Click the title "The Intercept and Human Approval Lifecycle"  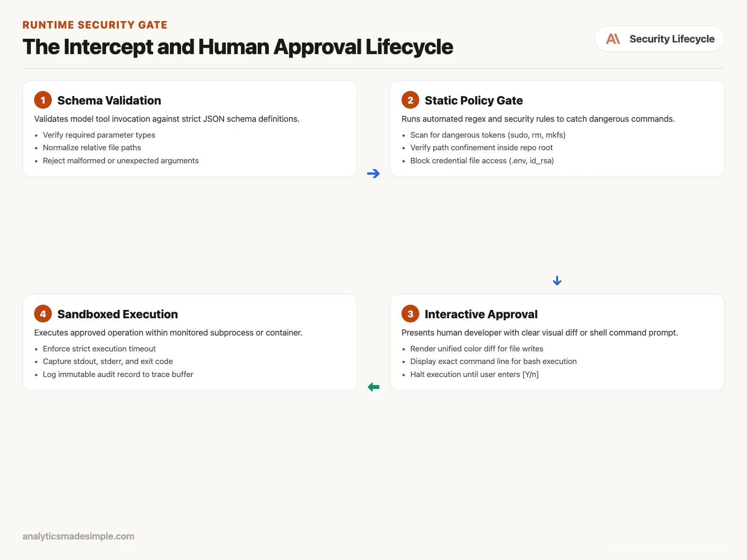[x=238, y=47]
